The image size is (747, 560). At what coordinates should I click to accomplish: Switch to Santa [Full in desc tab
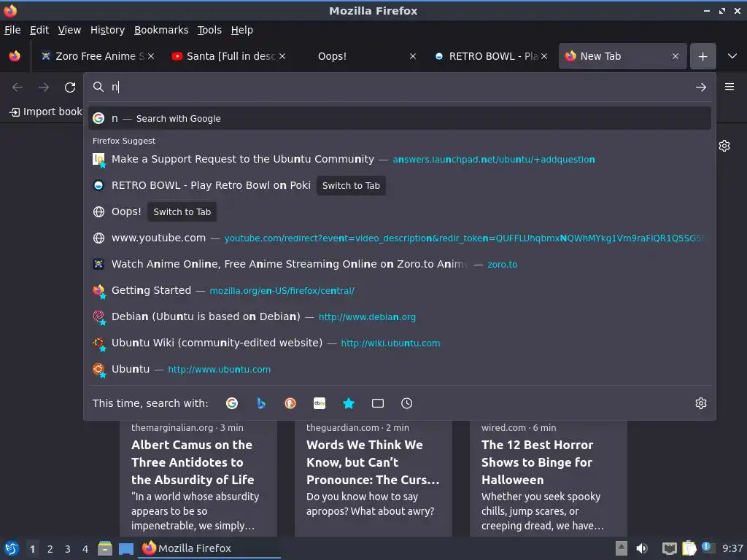[x=228, y=56]
